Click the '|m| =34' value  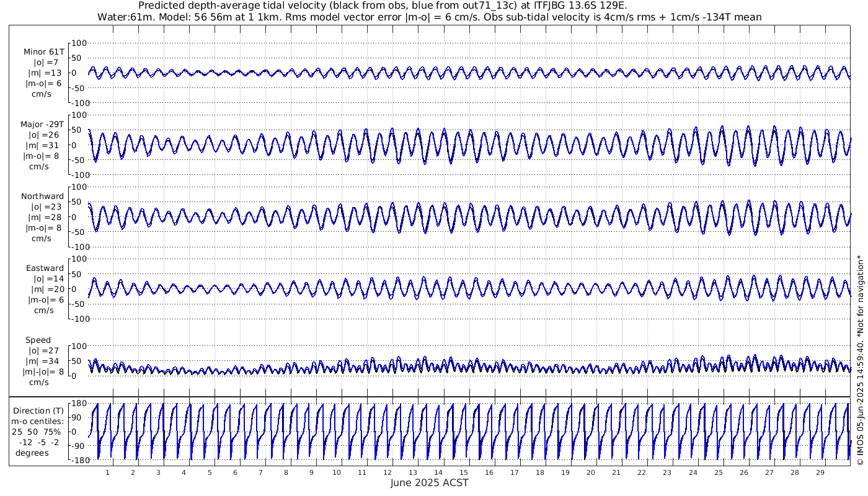(x=45, y=361)
